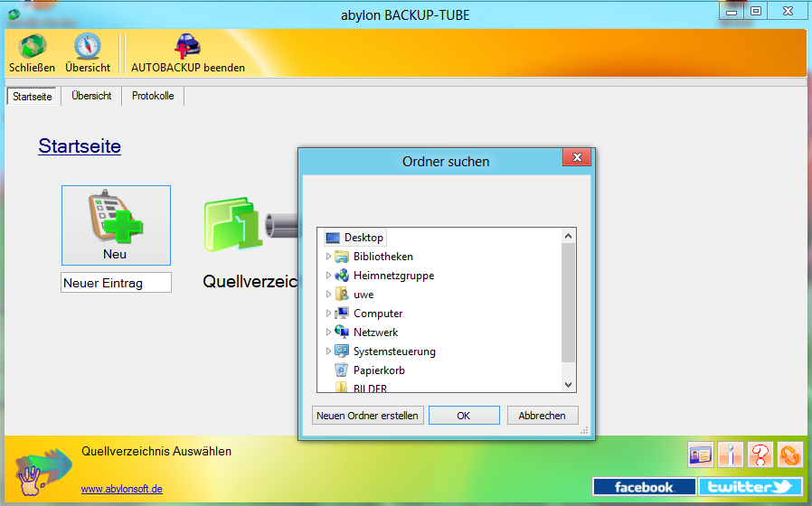Screen dimensions: 812x506
Task: Close the Ordner suchen dialog
Action: (x=578, y=157)
